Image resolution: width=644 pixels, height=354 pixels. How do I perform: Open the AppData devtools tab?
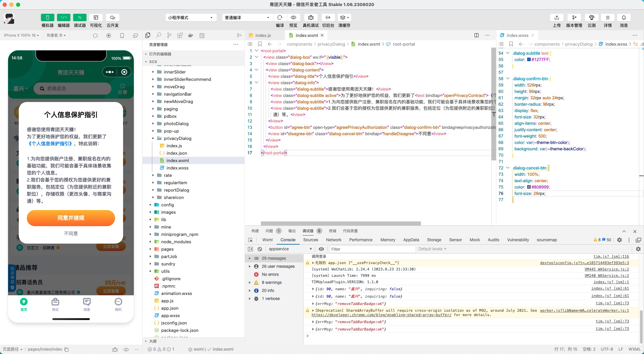(x=411, y=240)
